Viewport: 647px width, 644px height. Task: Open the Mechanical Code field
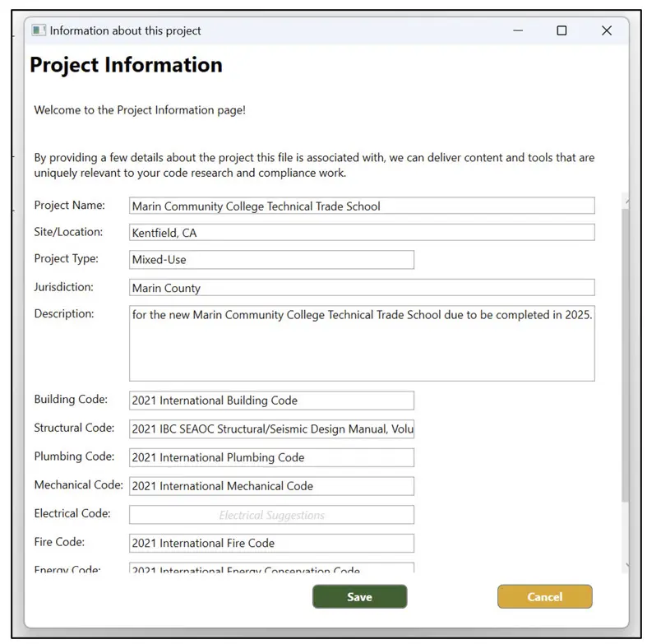[x=271, y=486]
